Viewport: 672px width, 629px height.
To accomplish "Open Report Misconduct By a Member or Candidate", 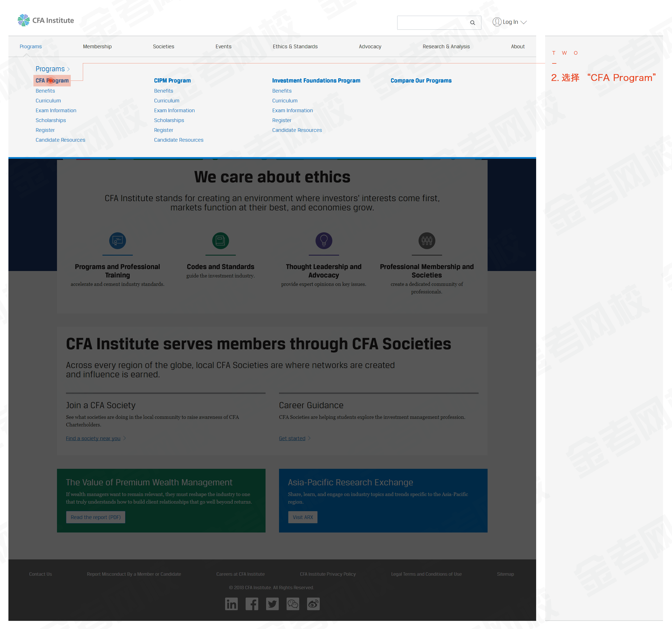I will point(134,574).
